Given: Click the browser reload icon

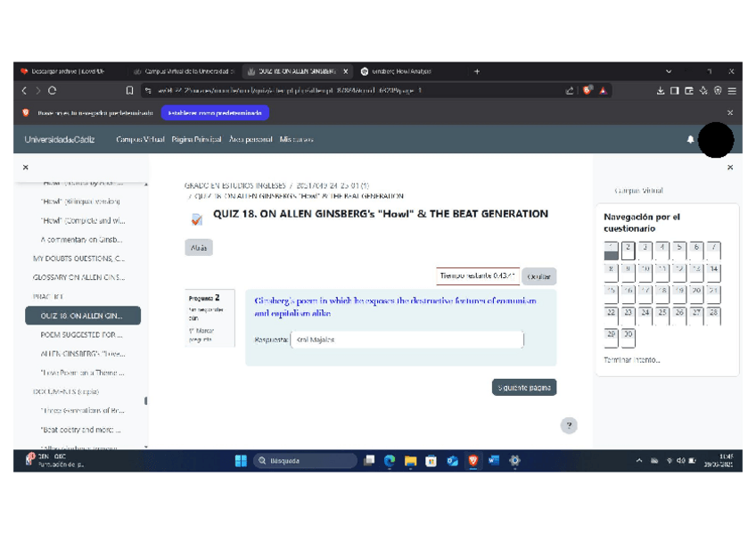Looking at the screenshot, I should [53, 90].
